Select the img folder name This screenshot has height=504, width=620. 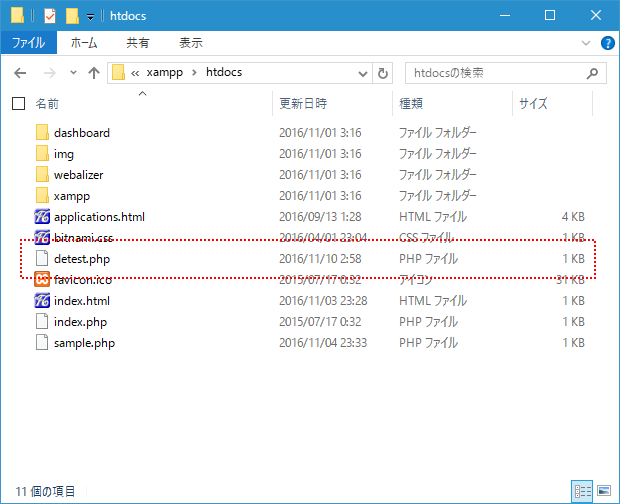pyautogui.click(x=64, y=154)
